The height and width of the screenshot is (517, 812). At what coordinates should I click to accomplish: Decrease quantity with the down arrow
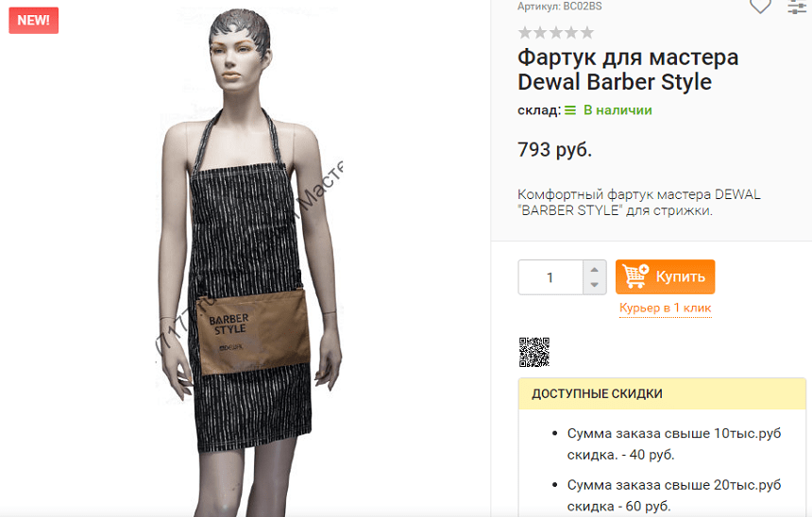click(595, 285)
